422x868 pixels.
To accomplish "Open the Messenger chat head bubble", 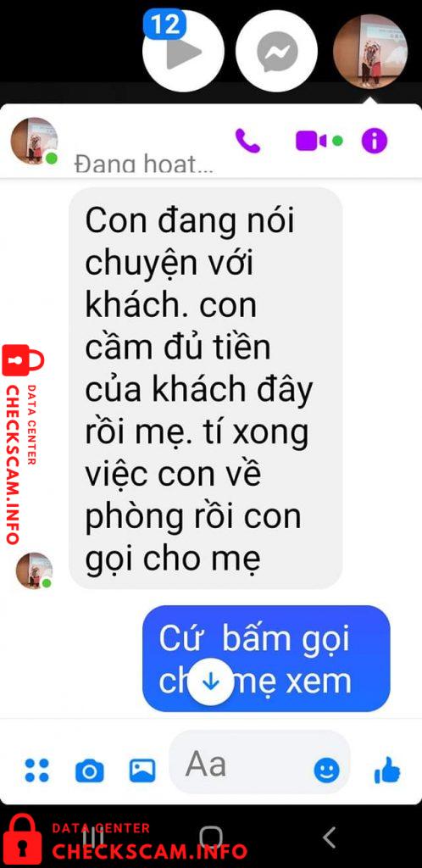I will (276, 51).
